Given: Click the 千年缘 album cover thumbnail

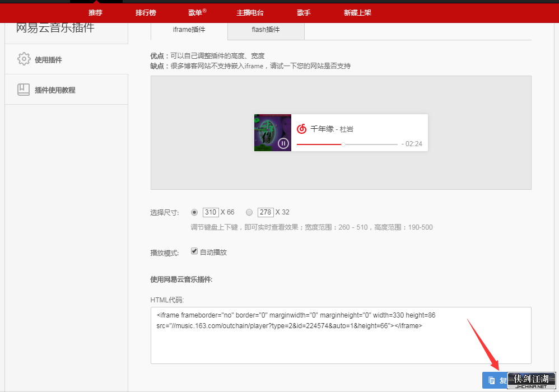Looking at the screenshot, I should tap(273, 133).
